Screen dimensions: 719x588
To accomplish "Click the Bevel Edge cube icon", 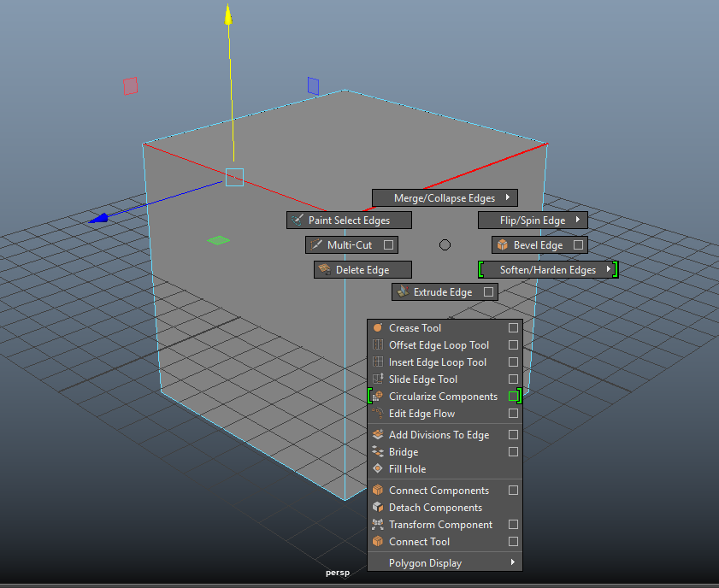I will 503,244.
